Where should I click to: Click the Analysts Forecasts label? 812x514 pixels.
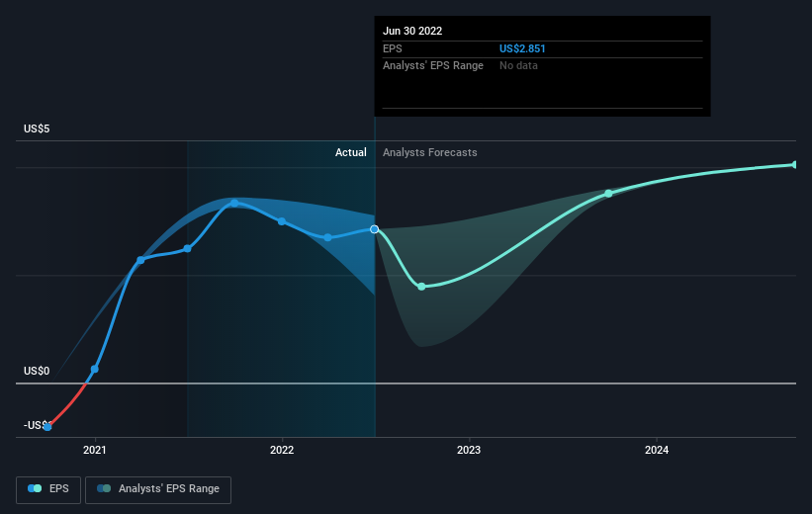(x=430, y=152)
